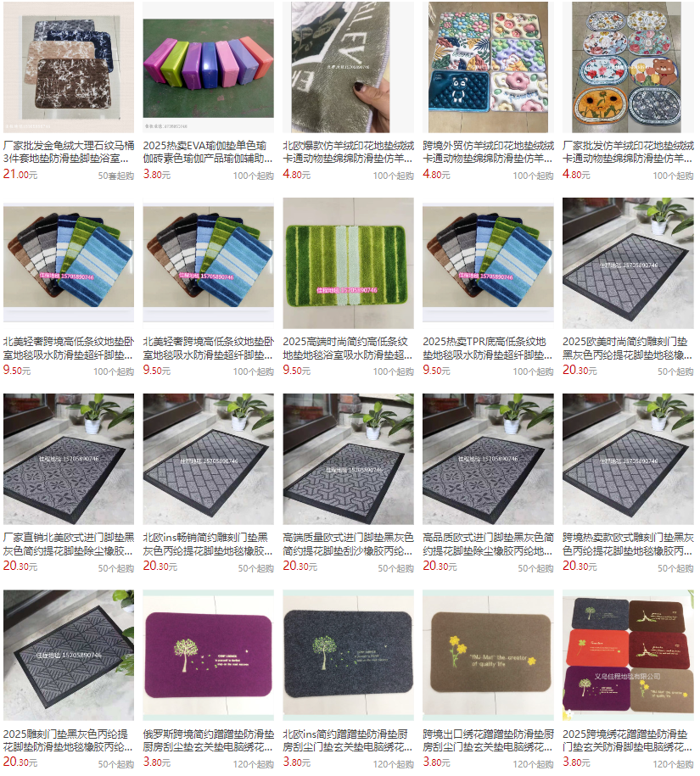
Task: Open the '2025欧美时尚简约雕刻门垫' title link
Action: pos(627,348)
